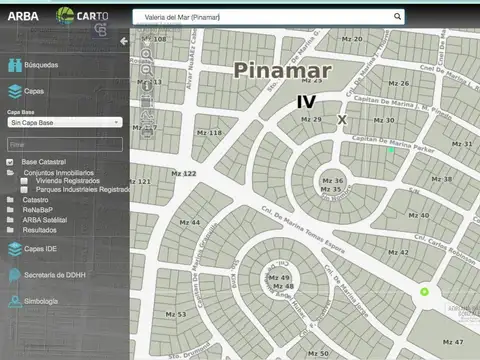This screenshot has height=360, width=480.
Task: Click the Mz 121 block label
Action: [140, 182]
